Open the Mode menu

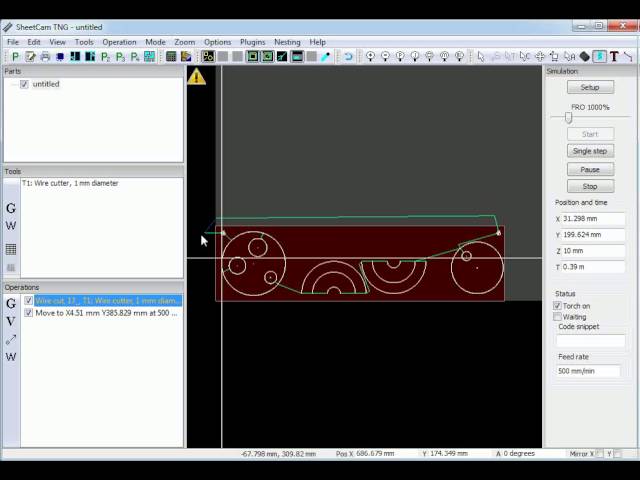155,42
